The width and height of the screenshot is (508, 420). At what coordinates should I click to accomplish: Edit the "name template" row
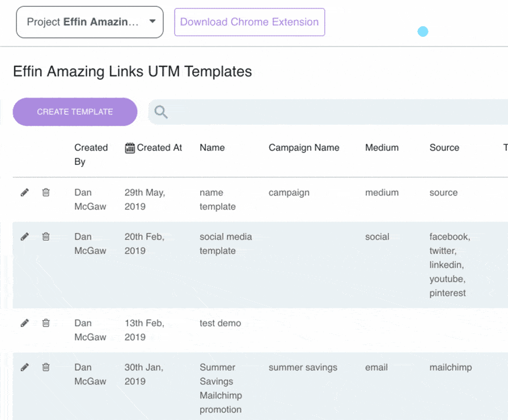tap(24, 192)
